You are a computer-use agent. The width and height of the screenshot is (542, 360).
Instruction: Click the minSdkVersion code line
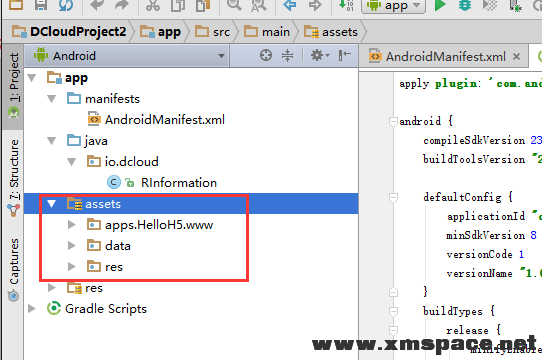click(x=492, y=235)
